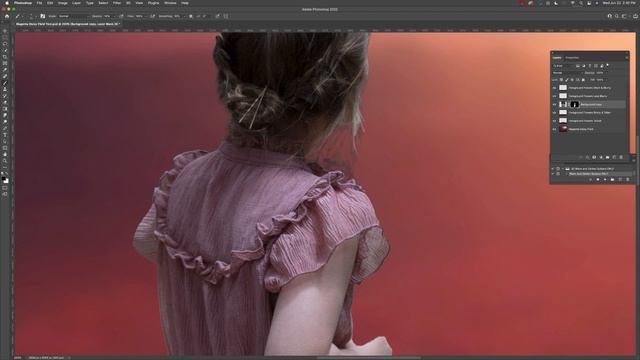Open the Help menu
640x360 pixels.
(185, 3)
